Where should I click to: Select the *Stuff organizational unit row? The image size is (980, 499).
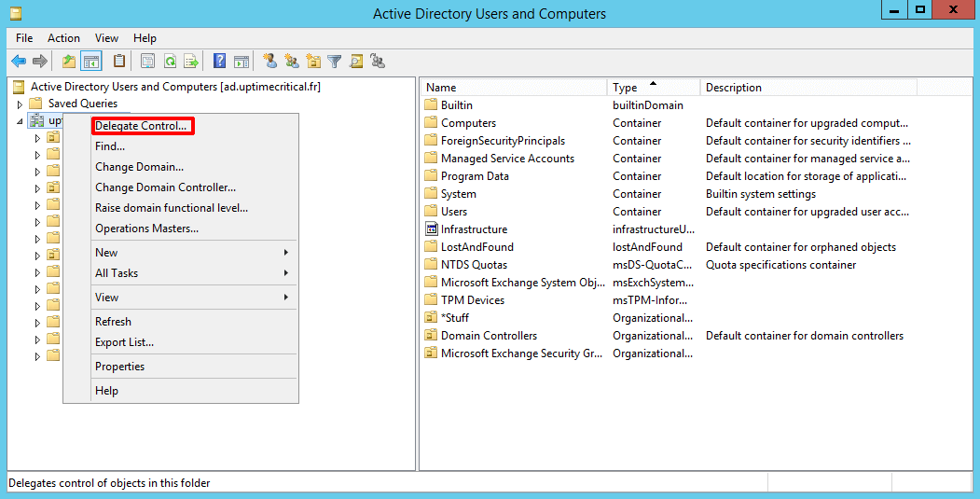(669, 318)
